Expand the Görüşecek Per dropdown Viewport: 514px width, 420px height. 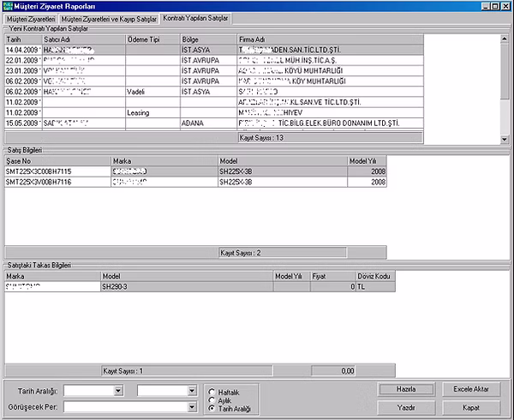[192, 406]
